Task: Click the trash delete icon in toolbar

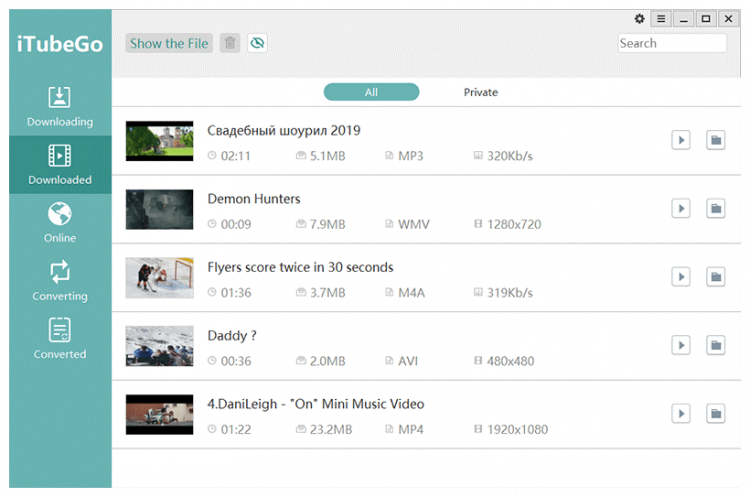Action: [230, 43]
